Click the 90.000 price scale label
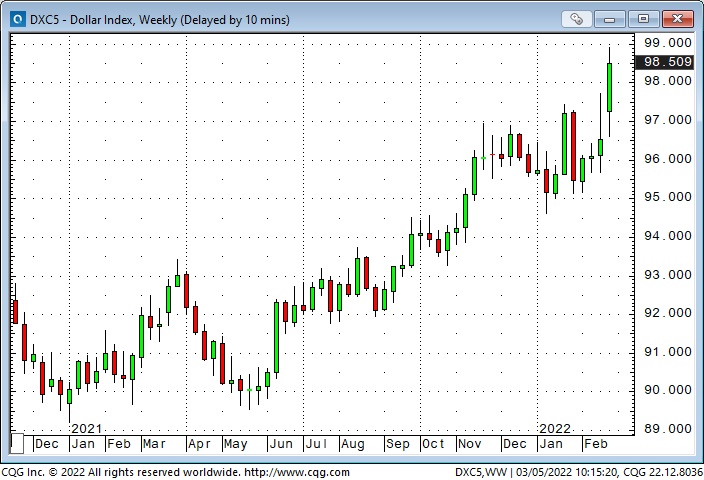Screen dimensions: 704x480 coord(668,390)
